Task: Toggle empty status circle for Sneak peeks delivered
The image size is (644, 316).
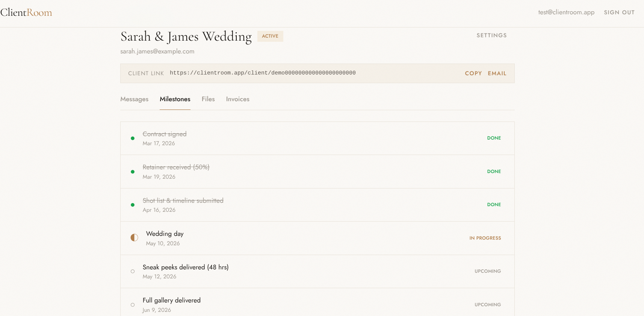Action: point(133,271)
